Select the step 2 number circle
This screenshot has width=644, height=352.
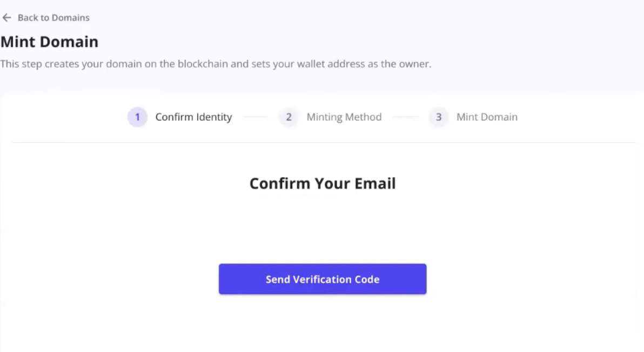[x=289, y=117]
